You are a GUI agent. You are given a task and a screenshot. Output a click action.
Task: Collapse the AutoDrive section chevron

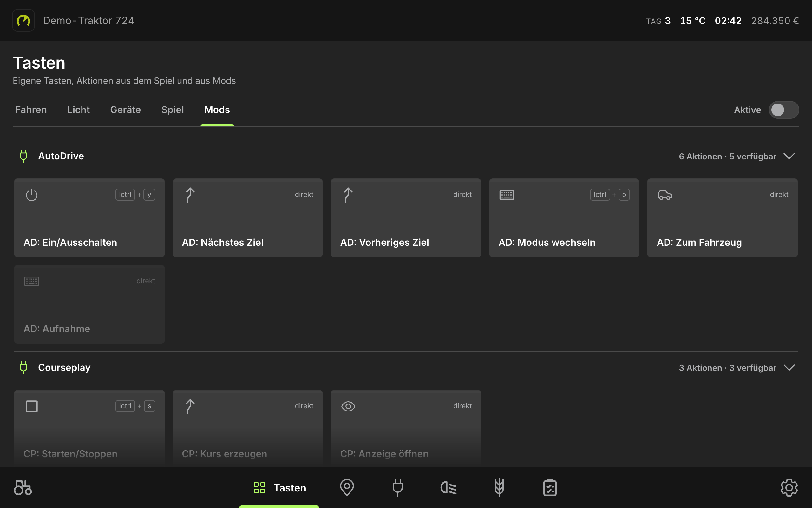click(789, 156)
